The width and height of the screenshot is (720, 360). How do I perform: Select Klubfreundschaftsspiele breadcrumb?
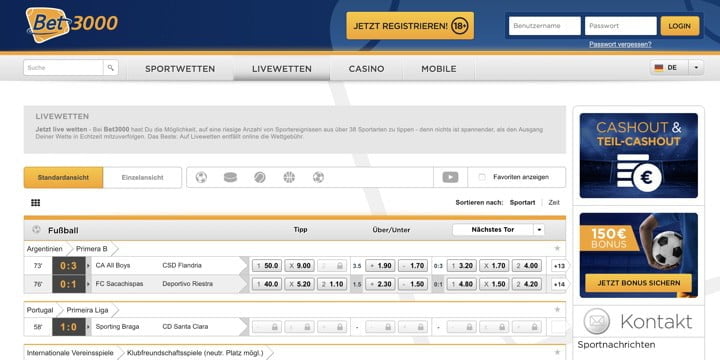(x=195, y=353)
